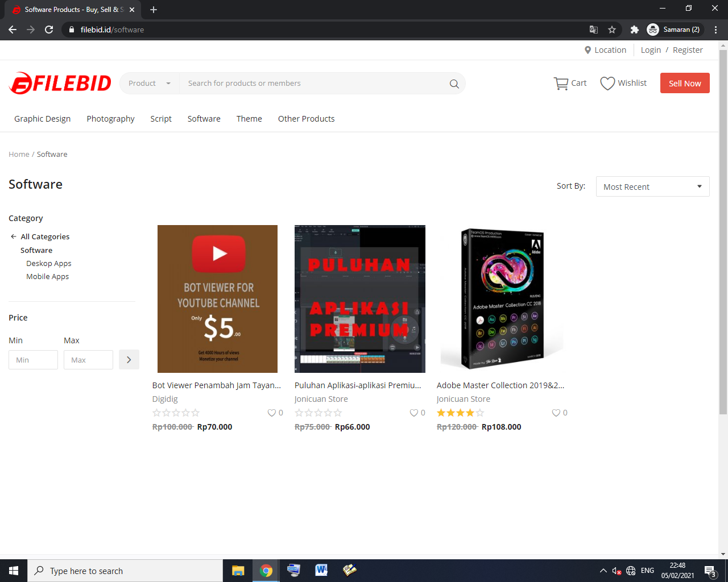Open Puluhan Aplikasi-aplikasi Premiu title
This screenshot has width=728, height=582.
point(358,385)
